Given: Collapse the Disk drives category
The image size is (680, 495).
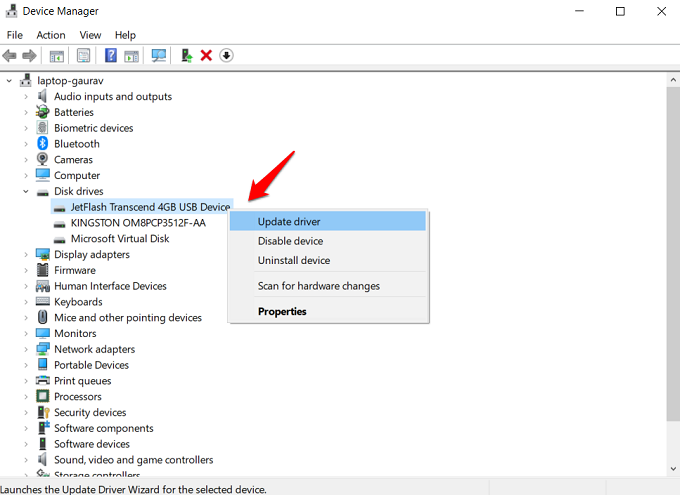Looking at the screenshot, I should tap(26, 191).
